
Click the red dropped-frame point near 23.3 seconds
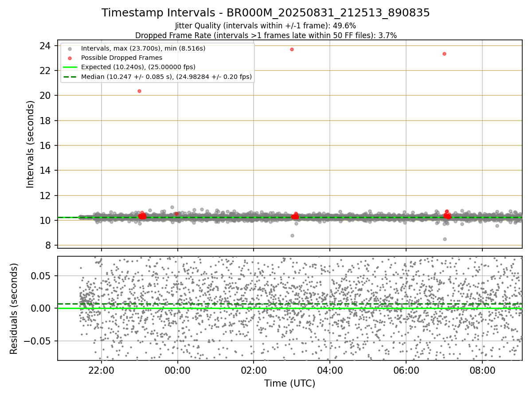point(444,54)
